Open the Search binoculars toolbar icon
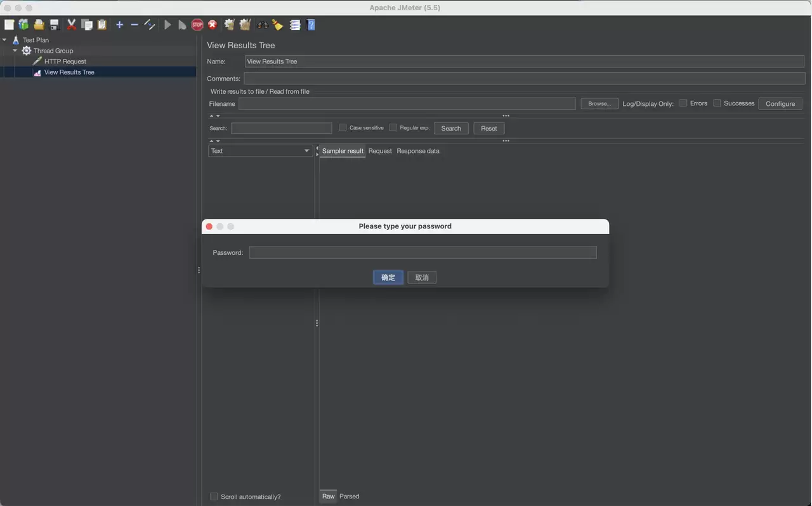Image resolution: width=812 pixels, height=506 pixels. 263,25
